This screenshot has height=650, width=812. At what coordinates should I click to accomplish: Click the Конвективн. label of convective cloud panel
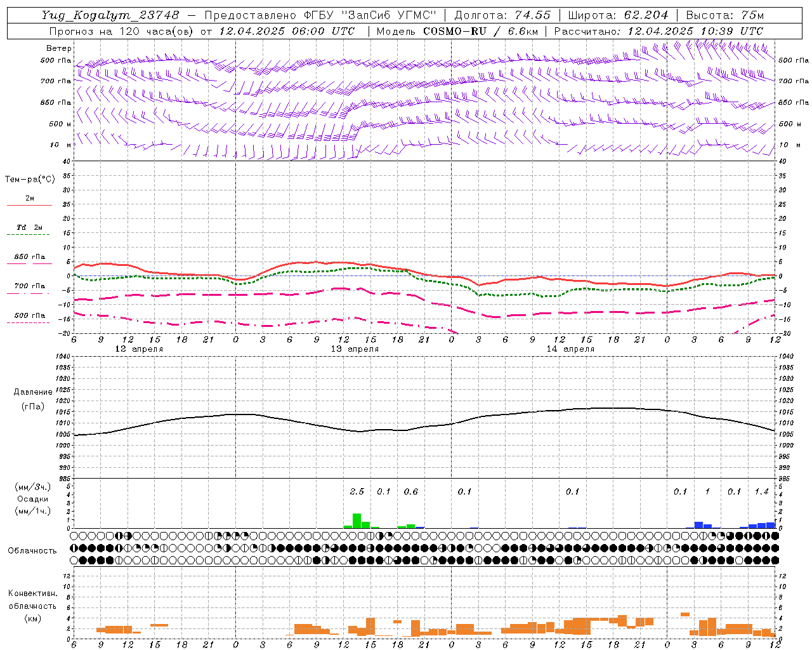(33, 594)
